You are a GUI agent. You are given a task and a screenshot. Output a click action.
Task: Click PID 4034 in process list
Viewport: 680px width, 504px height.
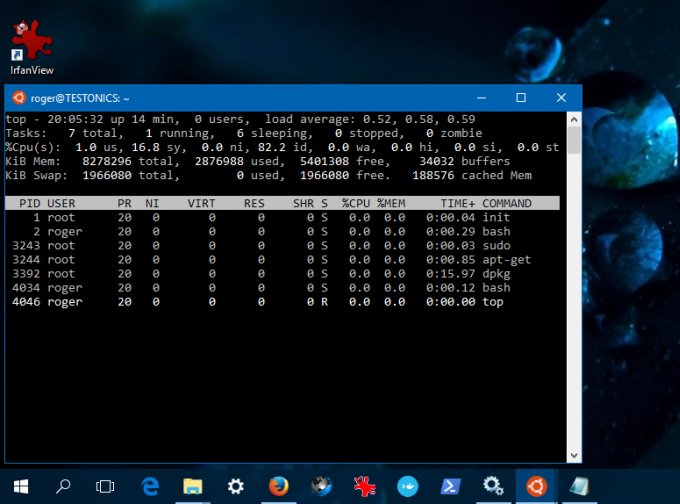point(26,288)
